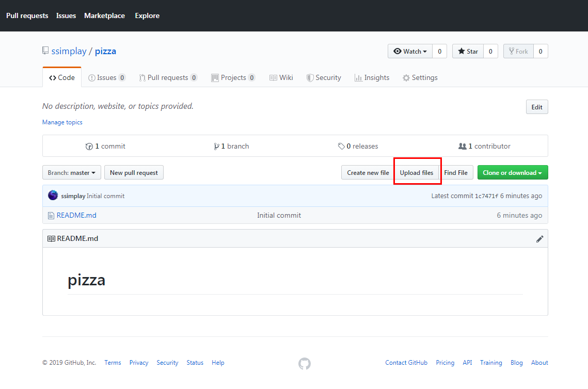The height and width of the screenshot is (389, 588).
Task: Click the Initial commit message in README.md row
Action: tap(279, 216)
